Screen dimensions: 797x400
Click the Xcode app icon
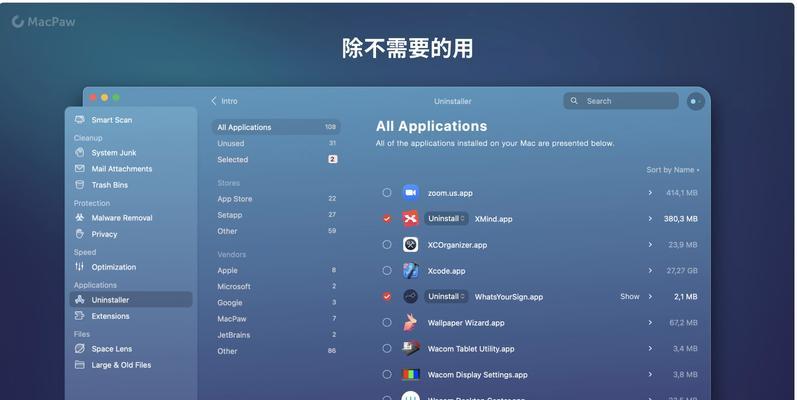click(x=411, y=270)
